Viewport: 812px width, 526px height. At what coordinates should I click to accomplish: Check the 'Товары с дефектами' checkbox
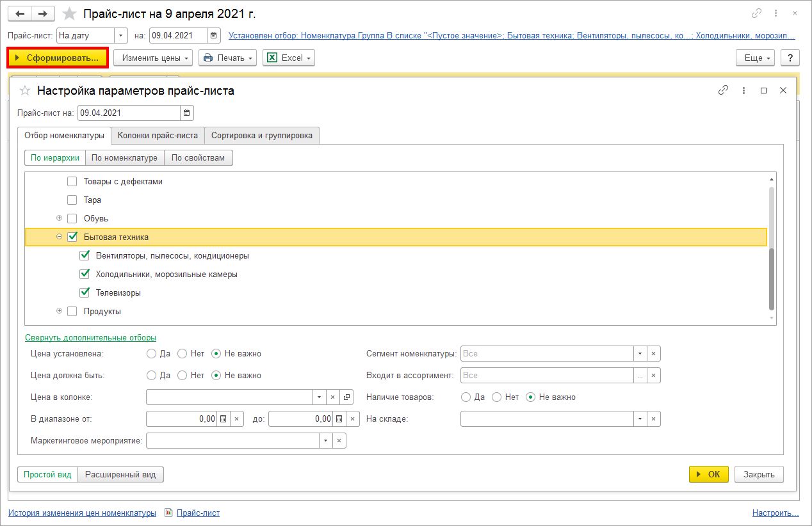click(x=72, y=181)
